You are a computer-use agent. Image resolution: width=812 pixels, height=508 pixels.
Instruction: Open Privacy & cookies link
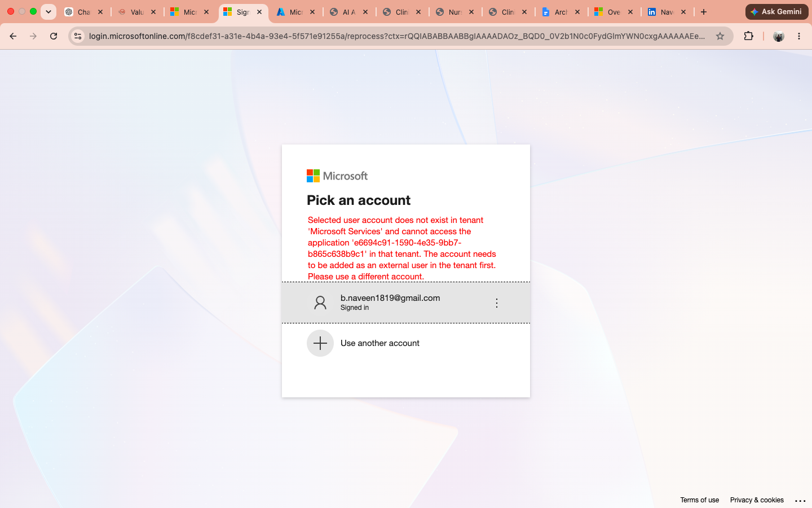[x=757, y=500]
